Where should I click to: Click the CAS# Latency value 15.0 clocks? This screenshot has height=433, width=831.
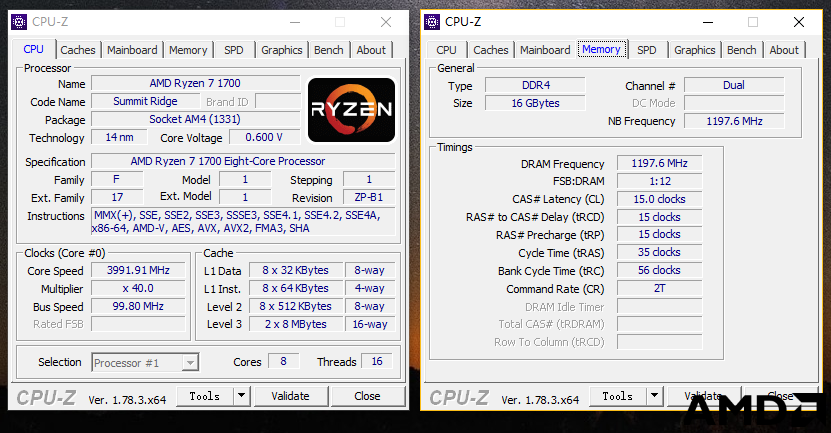pyautogui.click(x=660, y=199)
